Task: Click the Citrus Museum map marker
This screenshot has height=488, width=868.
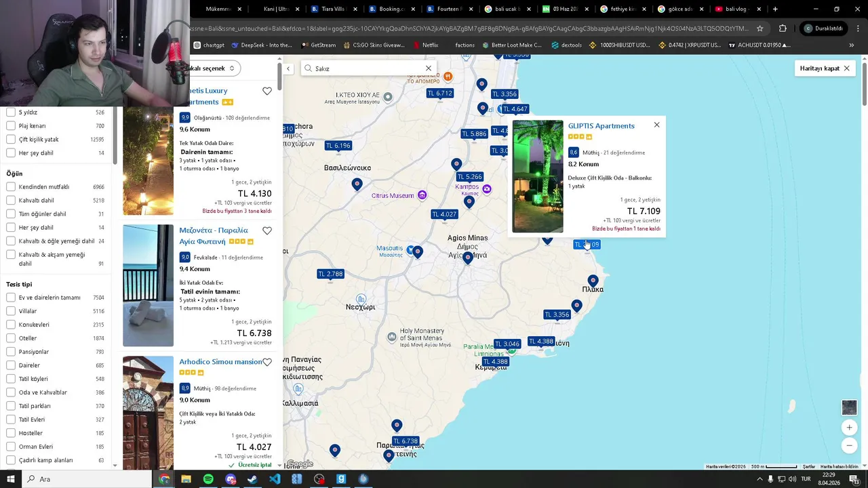Action: click(422, 195)
